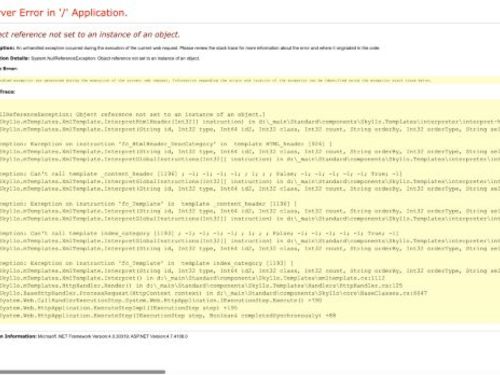500x375 pixels.
Task: Click the 'fc_Template' in template index category [1193] line
Action: tap(147, 263)
